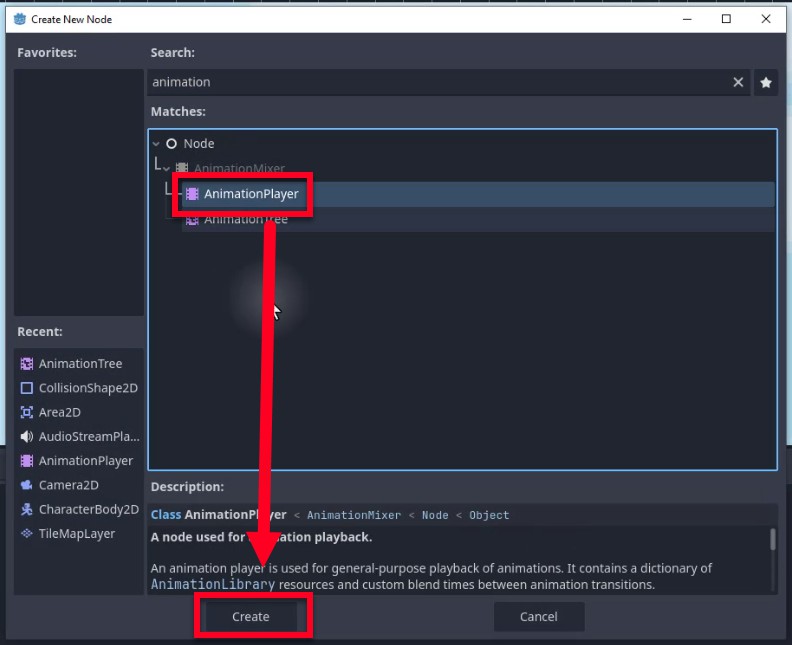Clear the search field text
The height and width of the screenshot is (645, 792).
pyautogui.click(x=738, y=82)
